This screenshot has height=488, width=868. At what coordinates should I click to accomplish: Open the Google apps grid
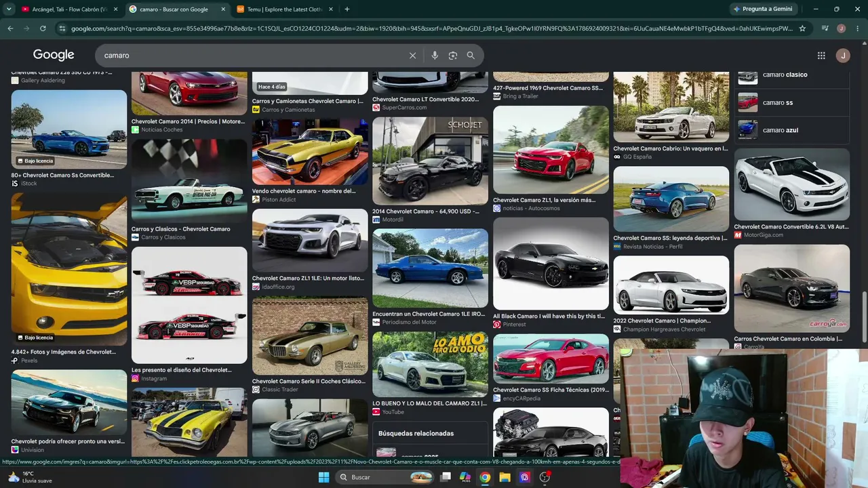(x=821, y=56)
